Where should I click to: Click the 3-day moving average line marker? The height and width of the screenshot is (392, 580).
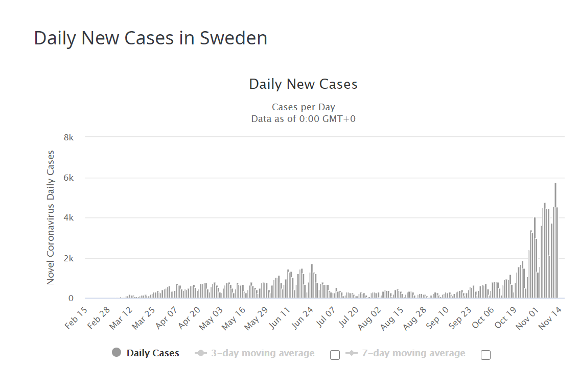point(201,353)
